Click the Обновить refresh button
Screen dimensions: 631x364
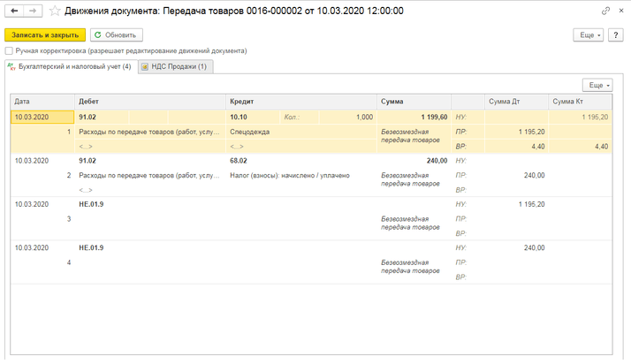(x=116, y=34)
